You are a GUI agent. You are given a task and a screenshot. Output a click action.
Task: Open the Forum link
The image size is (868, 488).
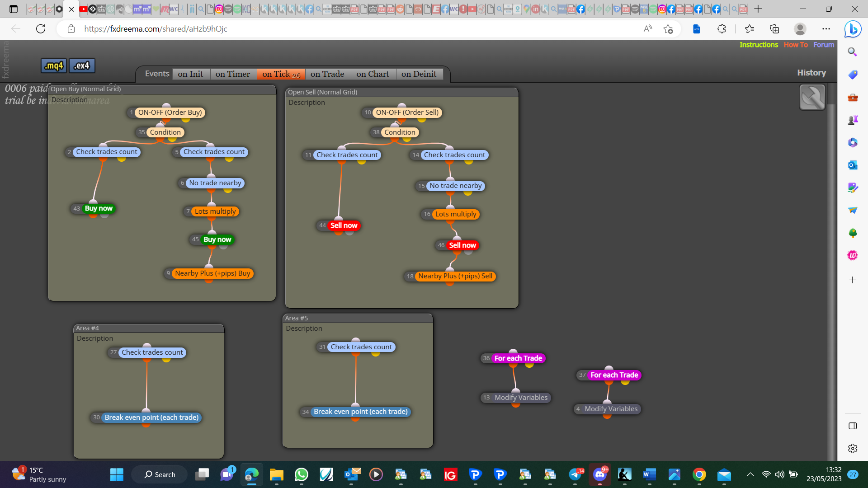tap(824, 45)
